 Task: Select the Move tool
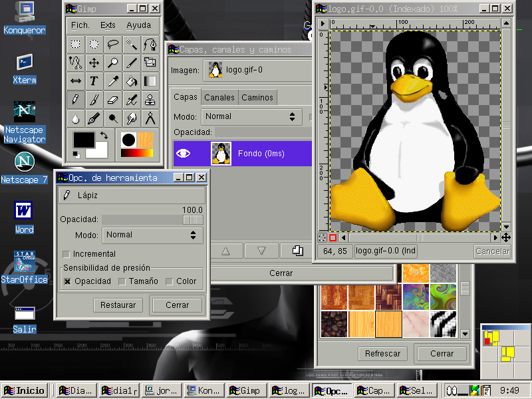[x=94, y=63]
